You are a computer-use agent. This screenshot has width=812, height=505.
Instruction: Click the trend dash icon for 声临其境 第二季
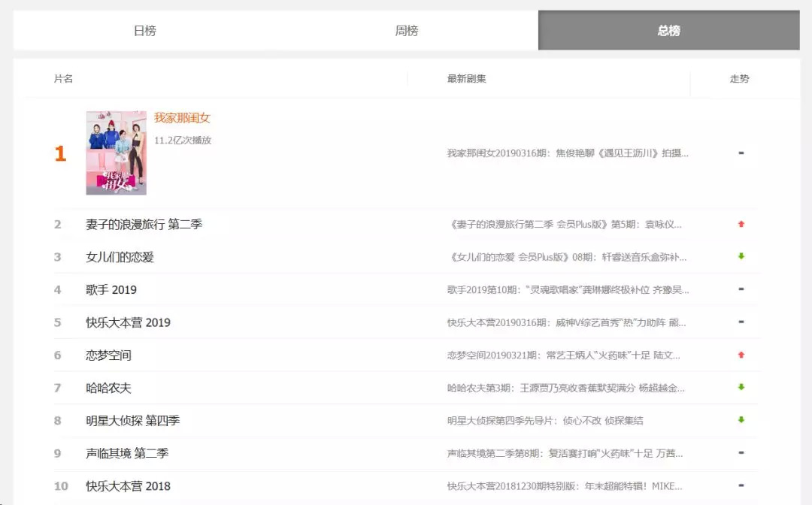tap(741, 453)
